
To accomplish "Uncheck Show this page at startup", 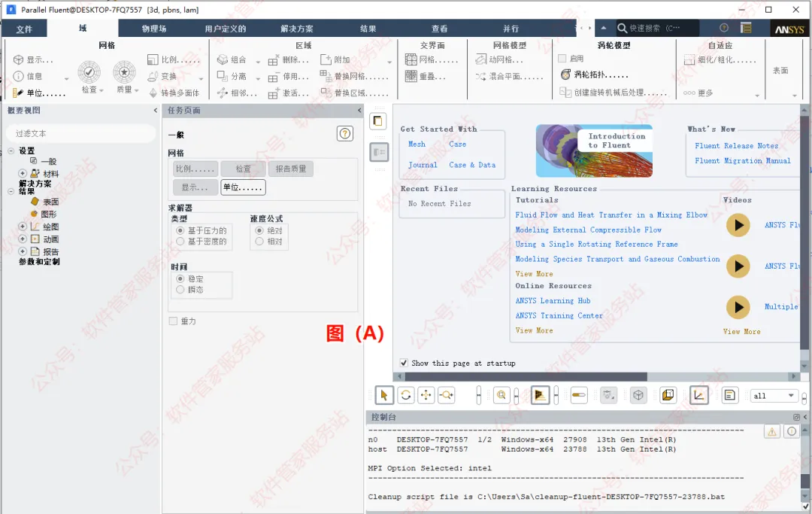I will click(404, 363).
